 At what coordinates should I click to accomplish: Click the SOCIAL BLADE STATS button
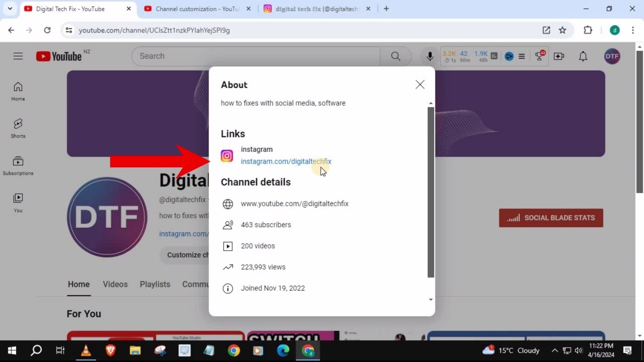551,218
